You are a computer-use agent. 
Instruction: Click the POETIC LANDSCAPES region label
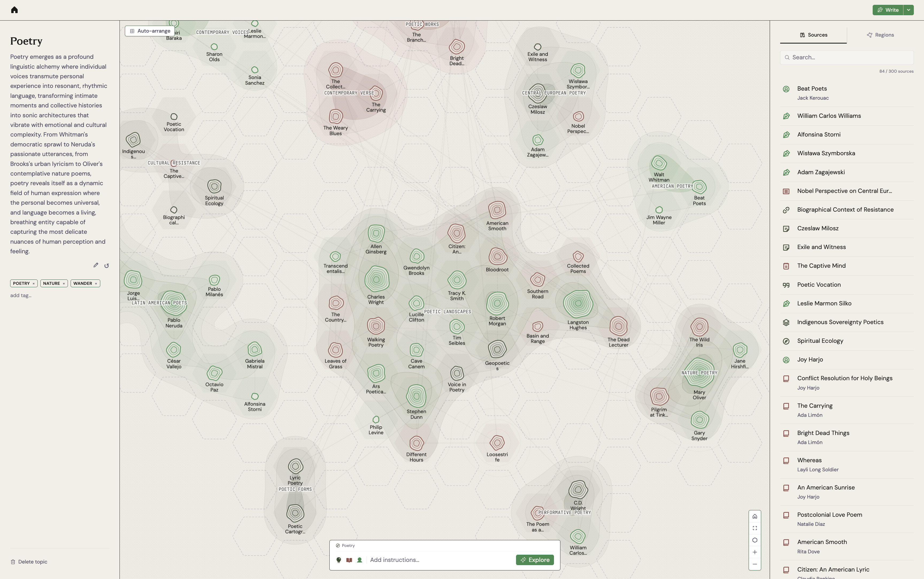[x=448, y=312]
